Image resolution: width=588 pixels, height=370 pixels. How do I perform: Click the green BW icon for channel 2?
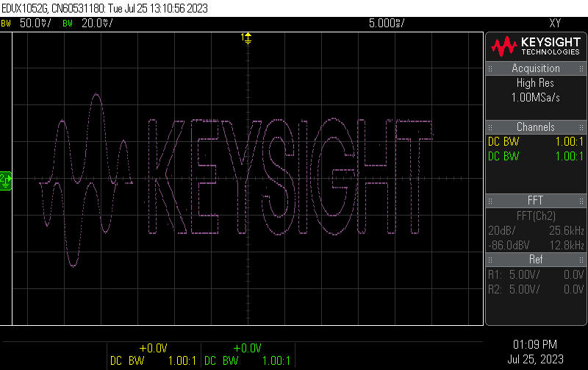[x=68, y=24]
